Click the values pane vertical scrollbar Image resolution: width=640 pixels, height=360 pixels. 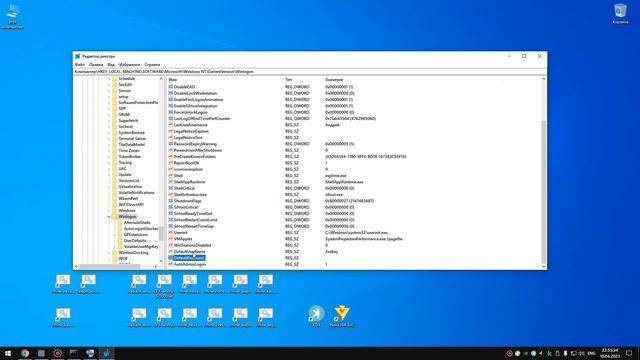pos(544,192)
